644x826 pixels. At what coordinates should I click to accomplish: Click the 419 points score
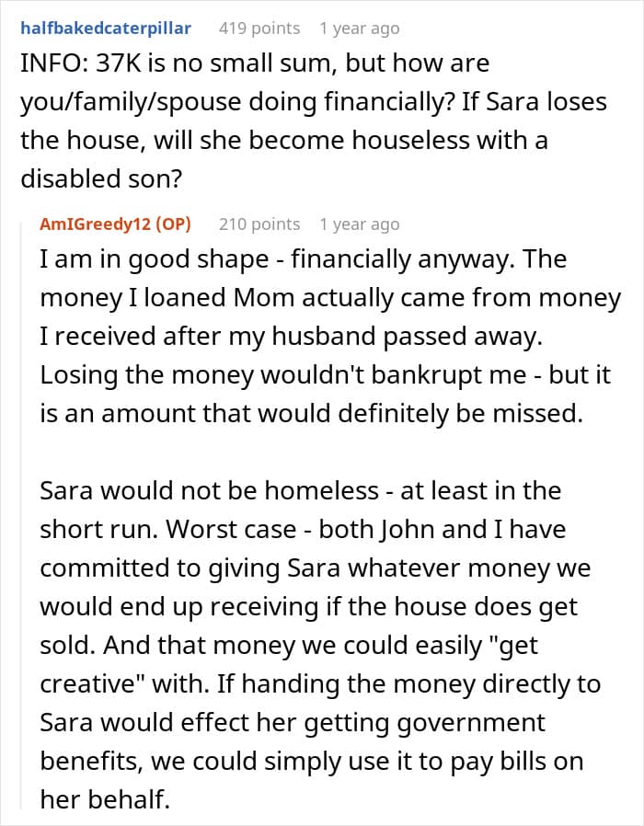coord(259,29)
